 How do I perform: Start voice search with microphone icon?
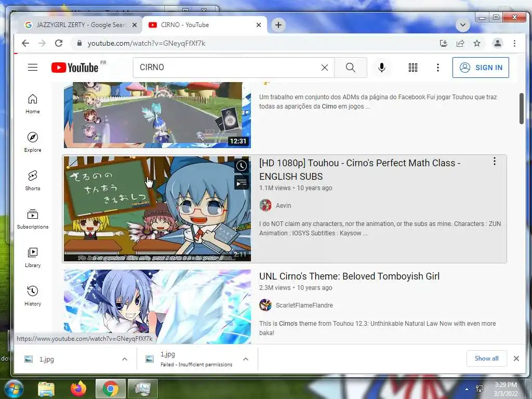pos(382,68)
